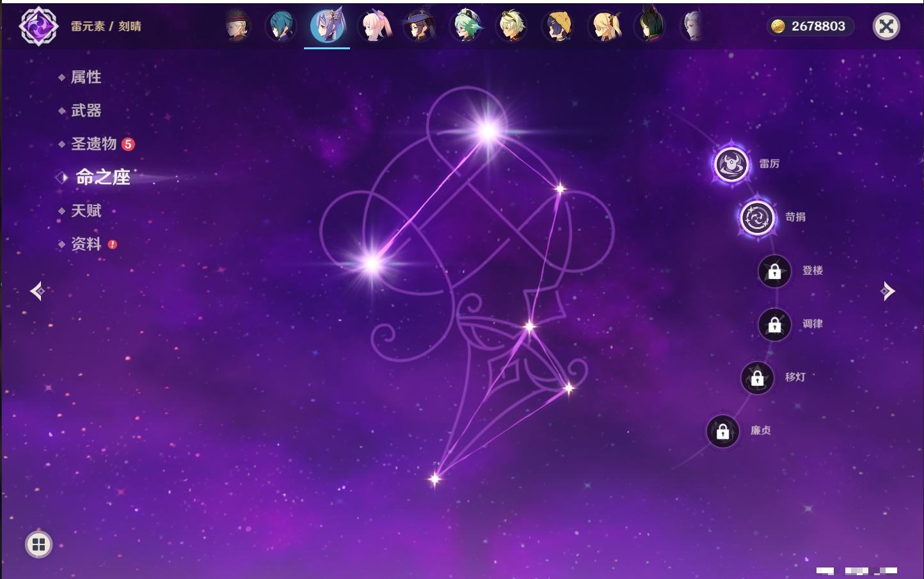Image resolution: width=924 pixels, height=579 pixels.
Task: Open the unlocked 雷厉 constellation icon
Action: coord(731,164)
